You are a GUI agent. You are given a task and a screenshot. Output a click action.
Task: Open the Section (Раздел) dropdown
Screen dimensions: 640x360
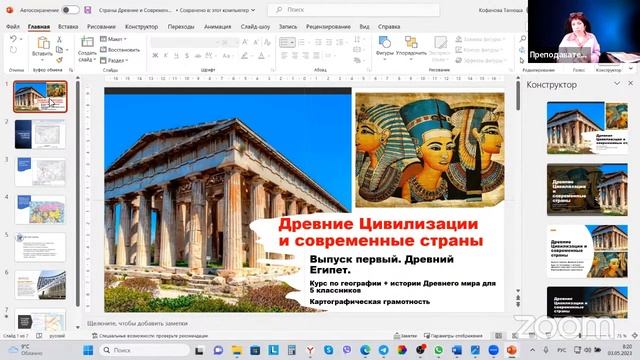114,60
